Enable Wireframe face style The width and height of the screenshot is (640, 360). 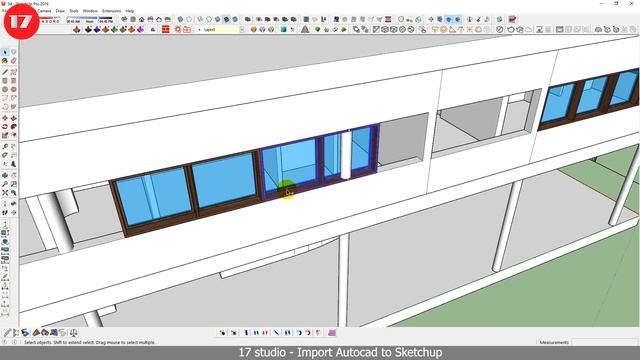click(200, 19)
